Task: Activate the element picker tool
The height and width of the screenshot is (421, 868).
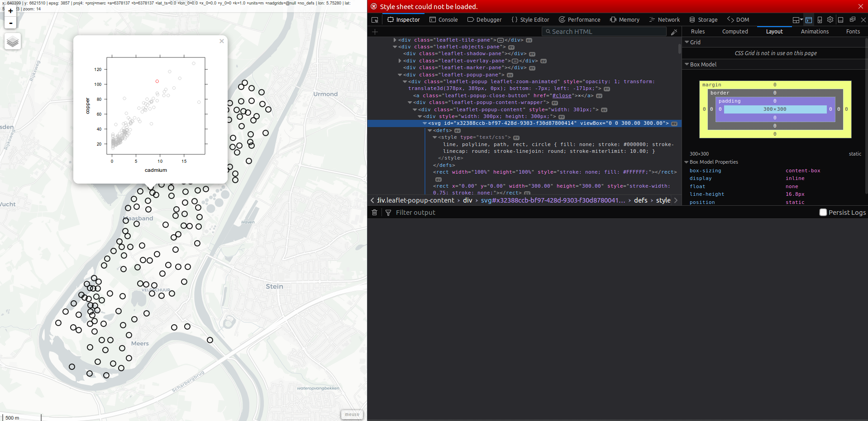Action: tap(375, 19)
